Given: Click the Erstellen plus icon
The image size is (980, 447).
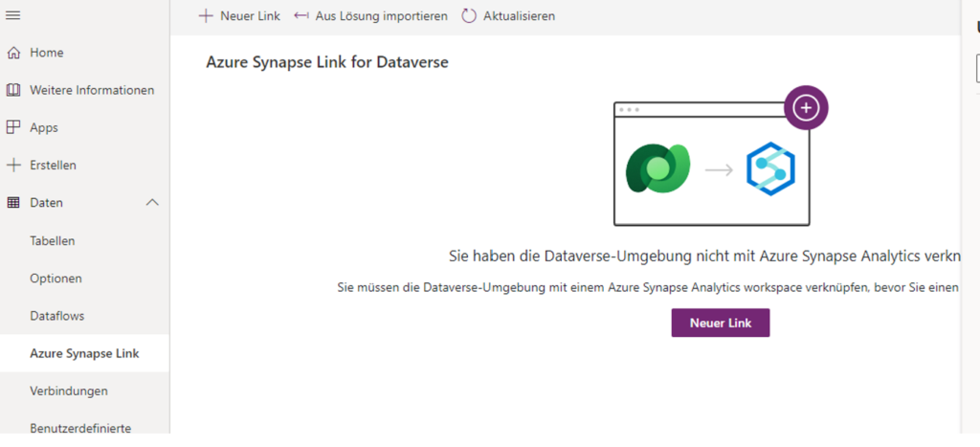Looking at the screenshot, I should click(13, 166).
